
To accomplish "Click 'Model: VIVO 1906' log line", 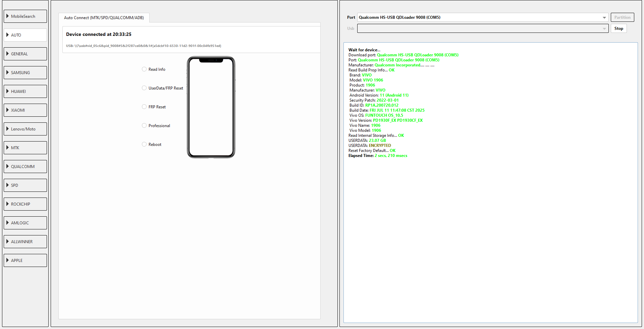I will point(366,80).
